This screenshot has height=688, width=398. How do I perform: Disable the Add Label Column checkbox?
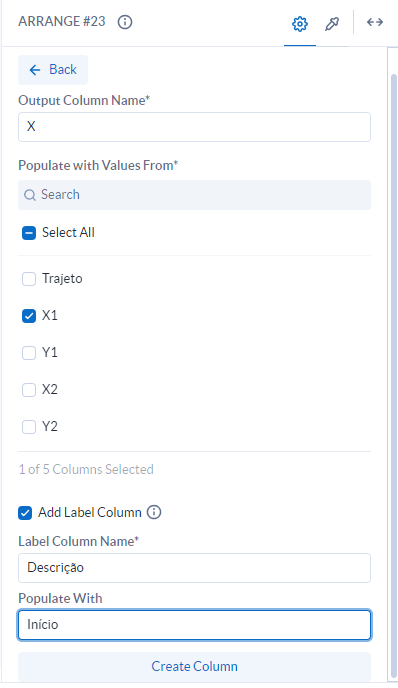click(x=25, y=512)
